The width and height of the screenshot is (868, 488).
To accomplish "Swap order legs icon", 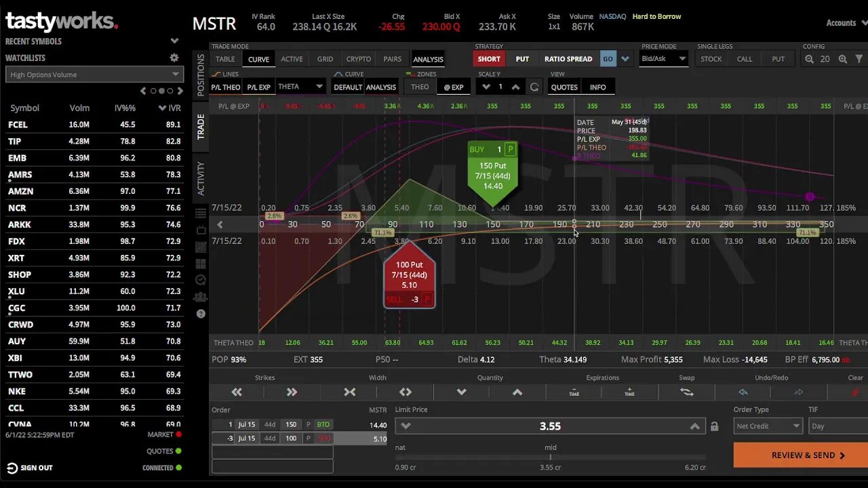I will 687,392.
